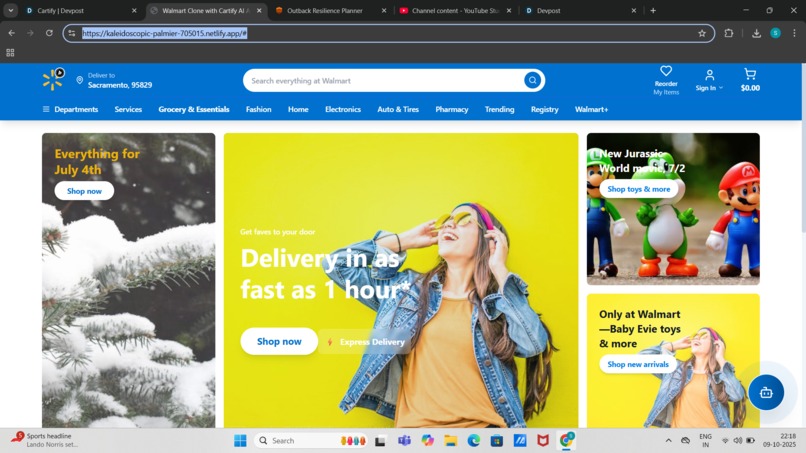This screenshot has height=453, width=806.
Task: Open the browser Downloads icon
Action: click(x=756, y=33)
